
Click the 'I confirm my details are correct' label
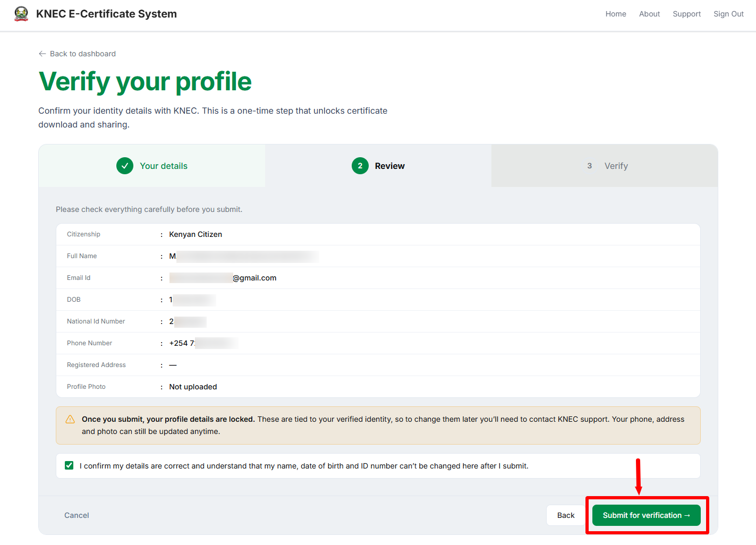click(x=304, y=466)
